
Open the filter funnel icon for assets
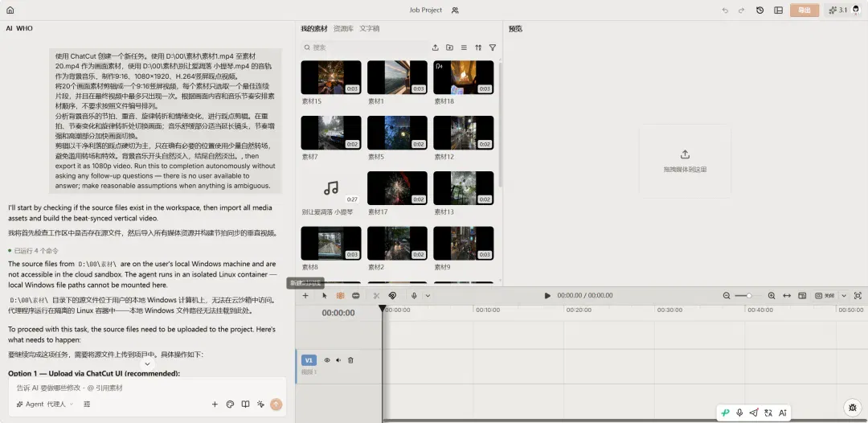pyautogui.click(x=493, y=47)
